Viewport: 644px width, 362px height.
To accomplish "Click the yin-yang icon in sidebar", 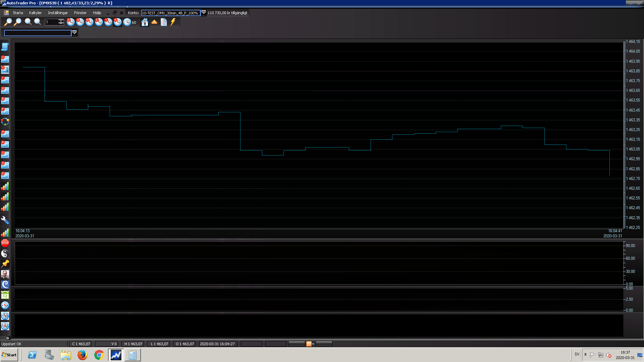I will 5,253.
